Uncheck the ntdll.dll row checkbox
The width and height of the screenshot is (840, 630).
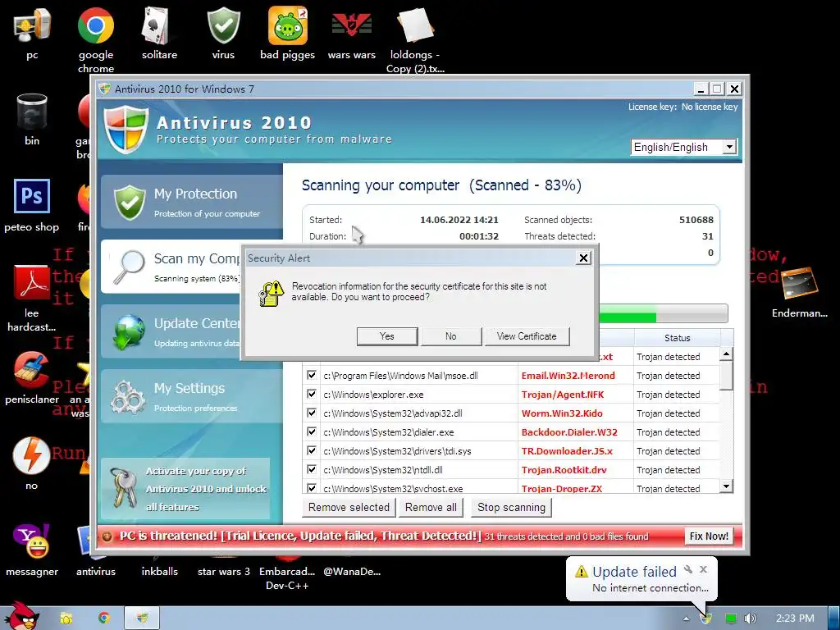pos(311,469)
